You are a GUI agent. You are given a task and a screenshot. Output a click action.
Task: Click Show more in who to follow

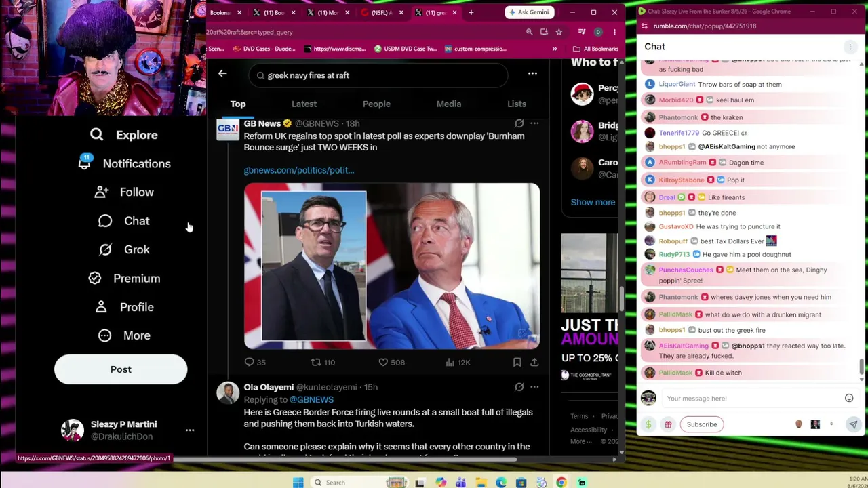click(x=593, y=202)
